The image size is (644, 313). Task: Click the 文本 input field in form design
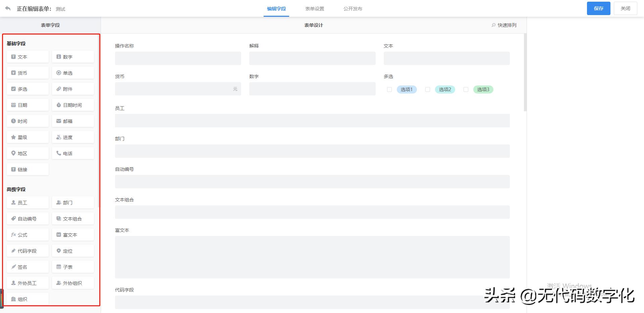point(447,58)
